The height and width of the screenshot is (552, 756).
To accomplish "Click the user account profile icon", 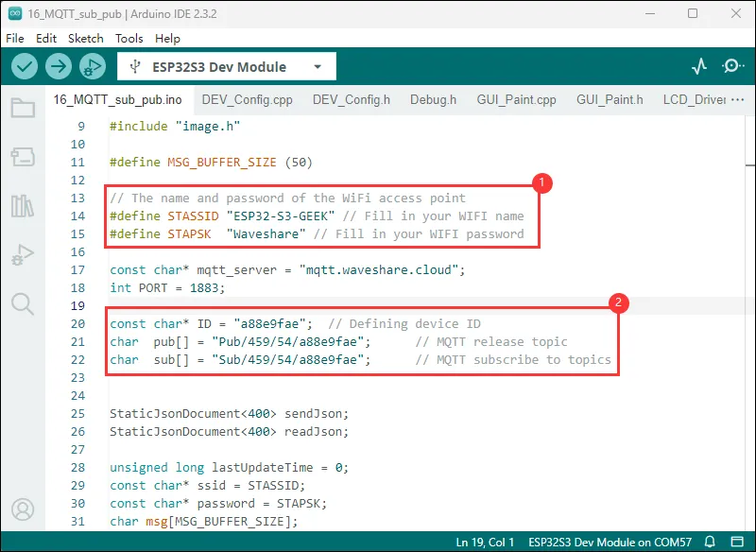I will [23, 510].
